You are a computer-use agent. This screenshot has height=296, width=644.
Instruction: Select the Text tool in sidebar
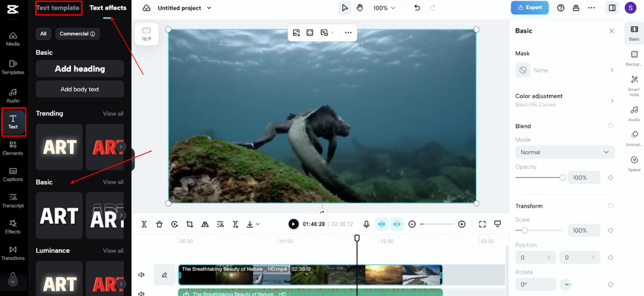coord(13,122)
